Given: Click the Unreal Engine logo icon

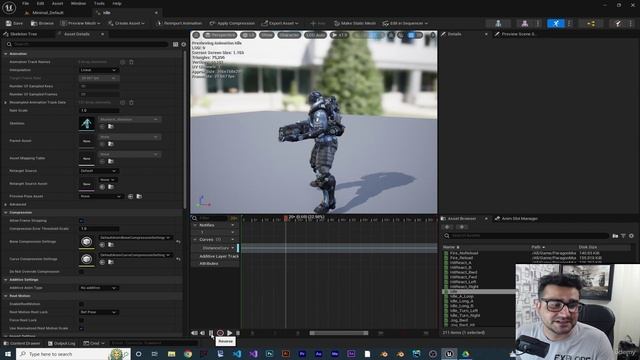Looking at the screenshot, I should click(x=9, y=8).
